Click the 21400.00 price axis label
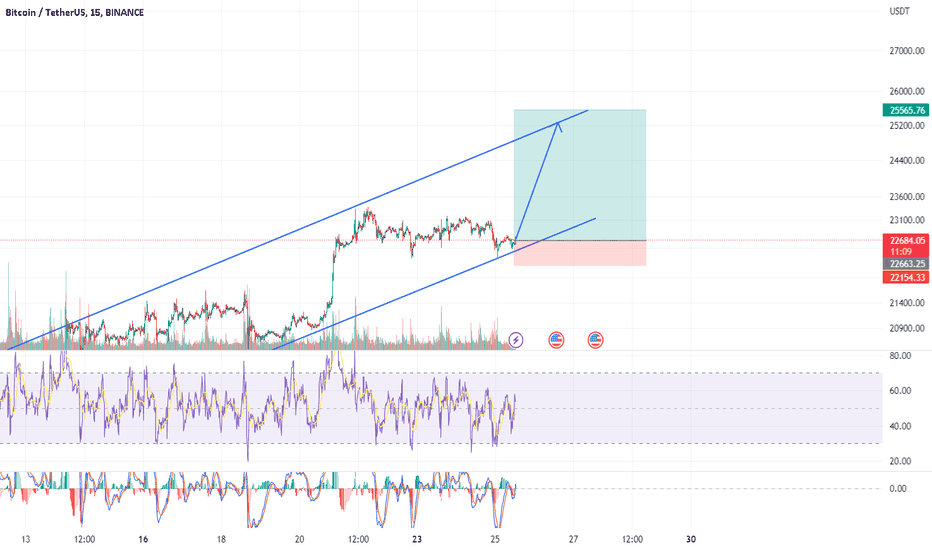This screenshot has width=932, height=550. 907,303
